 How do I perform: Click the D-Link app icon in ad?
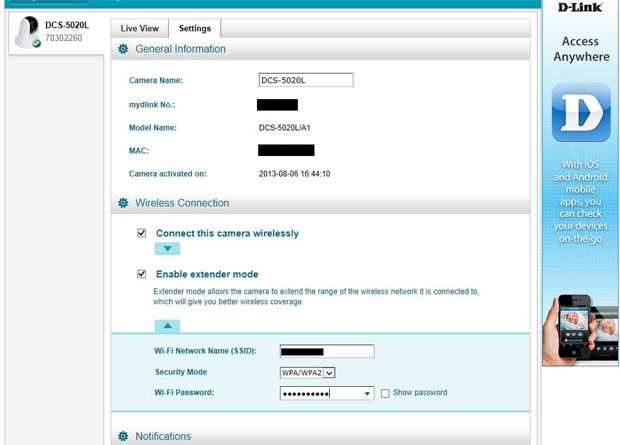(581, 113)
